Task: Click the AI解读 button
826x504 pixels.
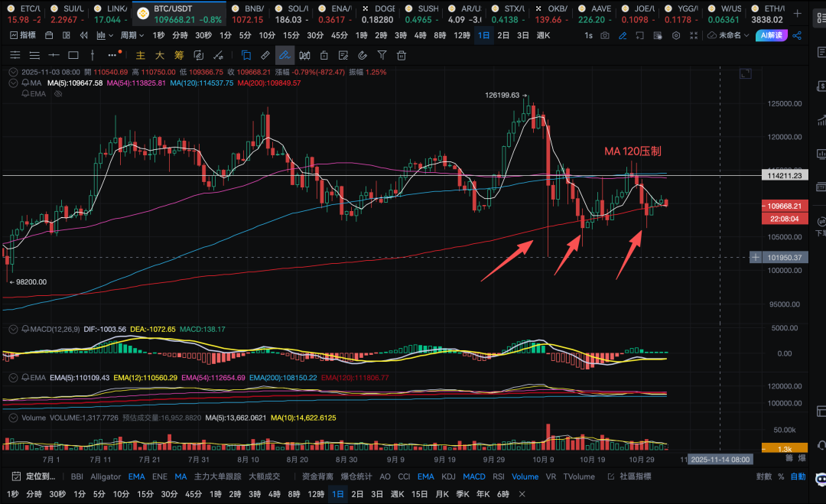Action: 770,35
